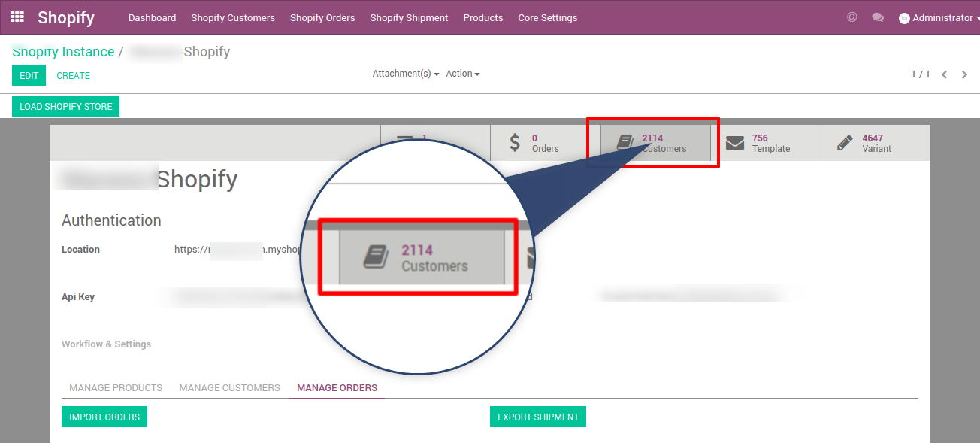
Task: Open the dollar-sign Orders stat button
Action: (x=545, y=143)
